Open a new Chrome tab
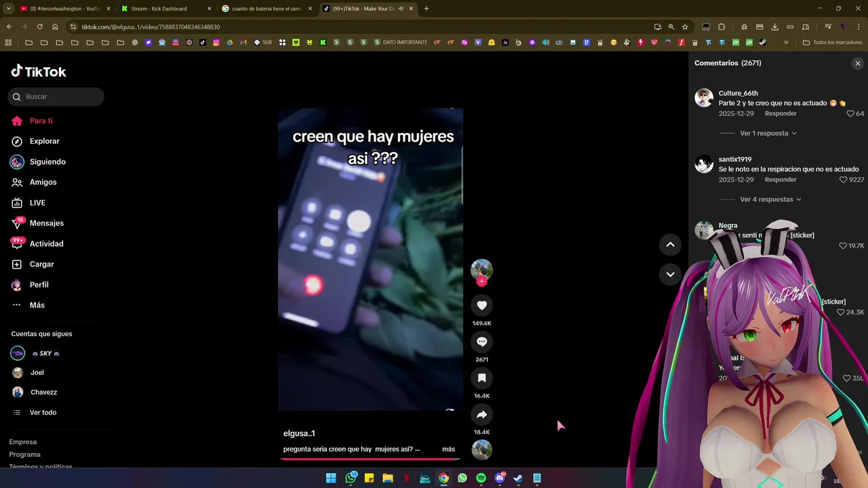Viewport: 868px width, 488px height. click(x=426, y=9)
